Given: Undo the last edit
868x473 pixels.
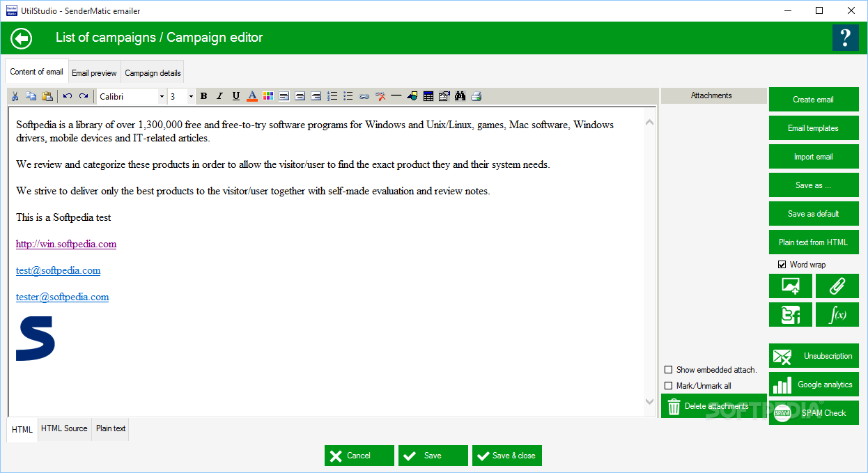Looking at the screenshot, I should (x=68, y=96).
